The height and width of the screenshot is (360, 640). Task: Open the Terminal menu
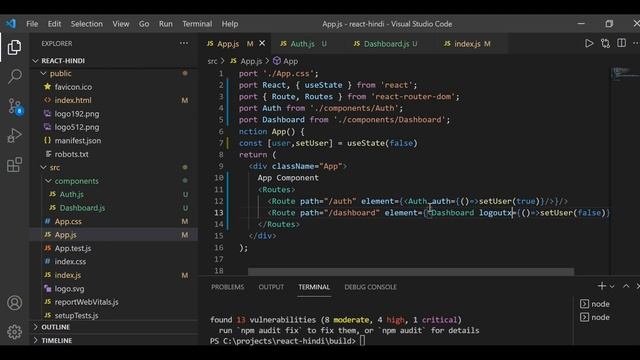click(x=197, y=24)
